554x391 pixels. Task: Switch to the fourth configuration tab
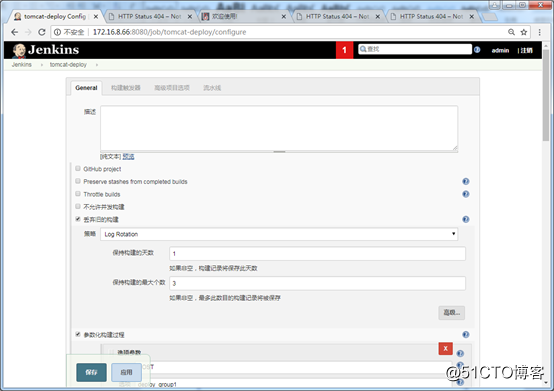[212, 88]
